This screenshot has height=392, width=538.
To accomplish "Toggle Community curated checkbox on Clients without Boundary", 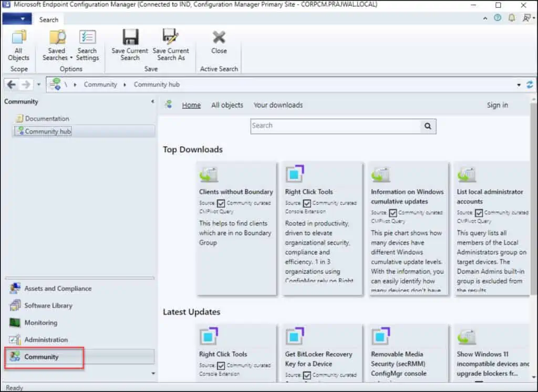I will 221,203.
